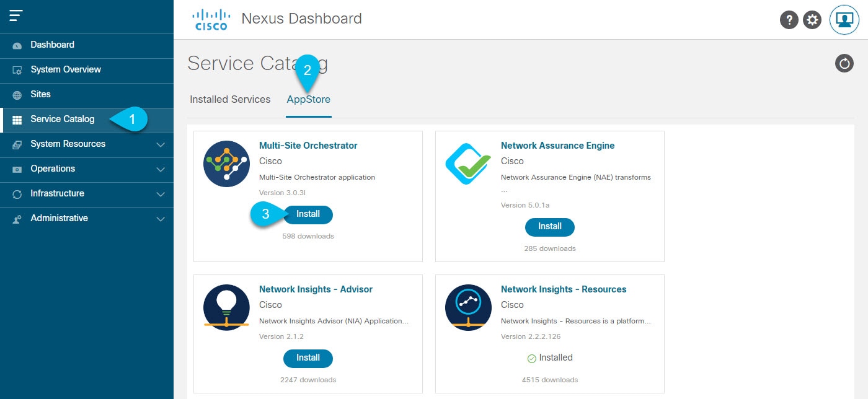Collapse the sidebar with the hamburger icon
This screenshot has height=399, width=868.
tap(16, 16)
